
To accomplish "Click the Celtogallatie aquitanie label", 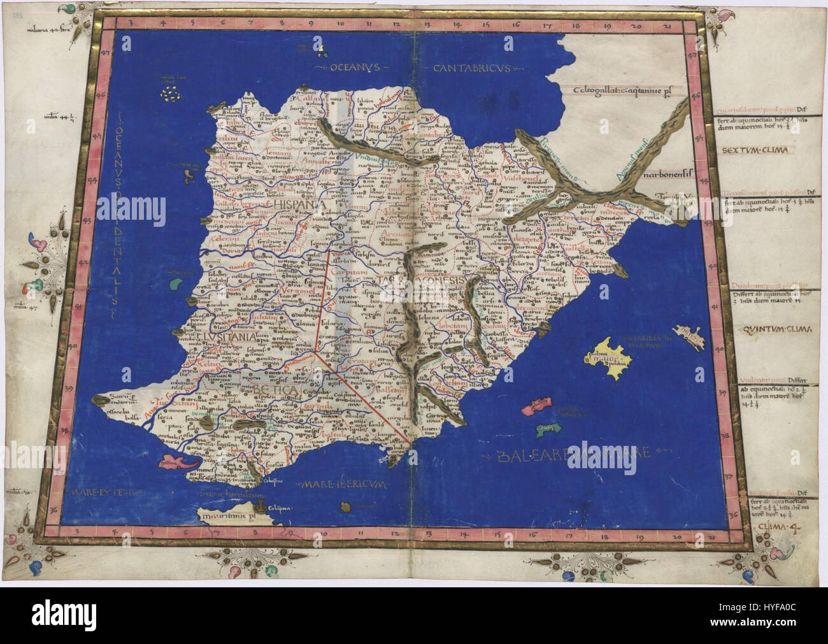I will [623, 90].
